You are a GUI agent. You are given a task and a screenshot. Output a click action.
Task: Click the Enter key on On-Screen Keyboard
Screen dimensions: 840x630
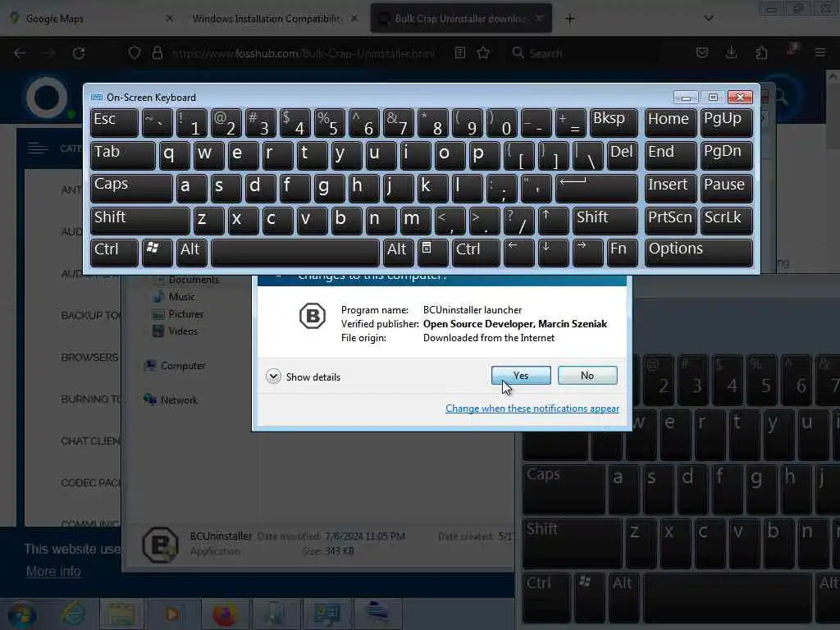(597, 188)
